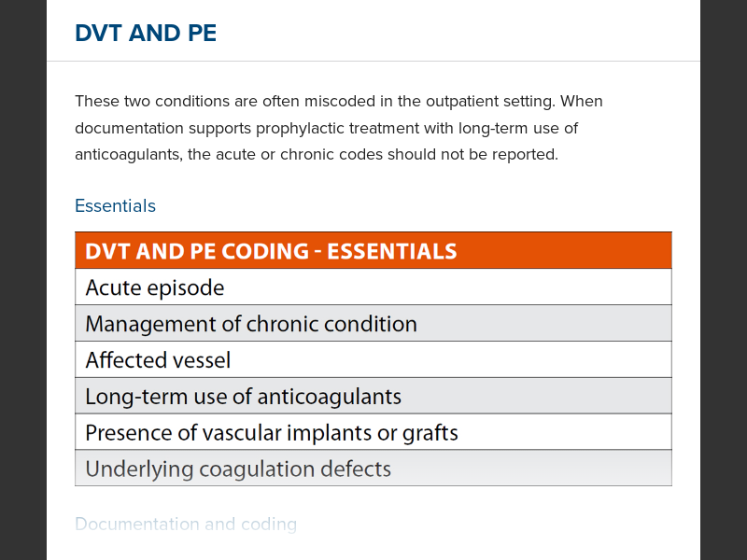747x560 pixels.
Task: Click the dark right page margin
Action: (x=724, y=280)
